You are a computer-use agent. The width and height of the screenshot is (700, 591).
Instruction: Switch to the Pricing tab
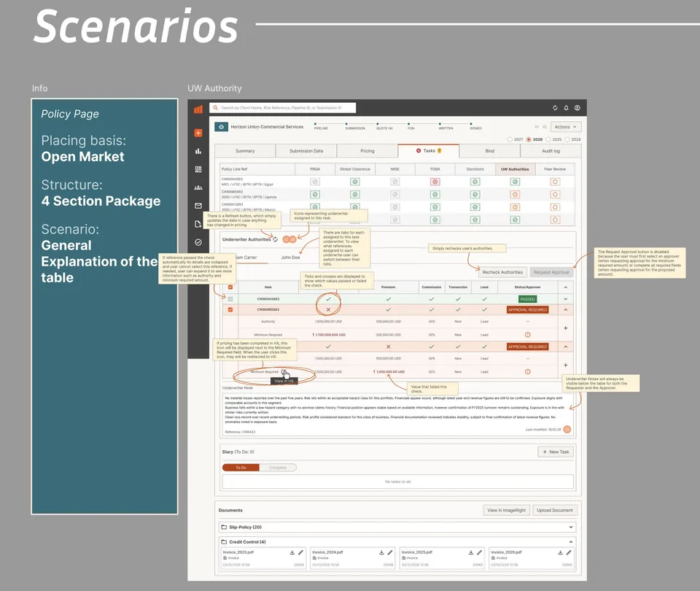pos(367,151)
